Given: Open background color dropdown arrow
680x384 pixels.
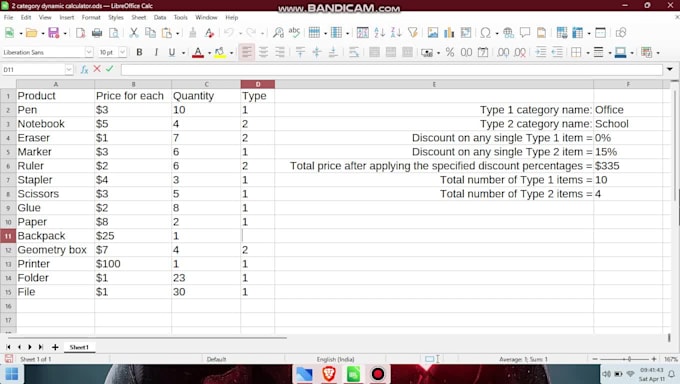Looking at the screenshot, I should pos(232,53).
